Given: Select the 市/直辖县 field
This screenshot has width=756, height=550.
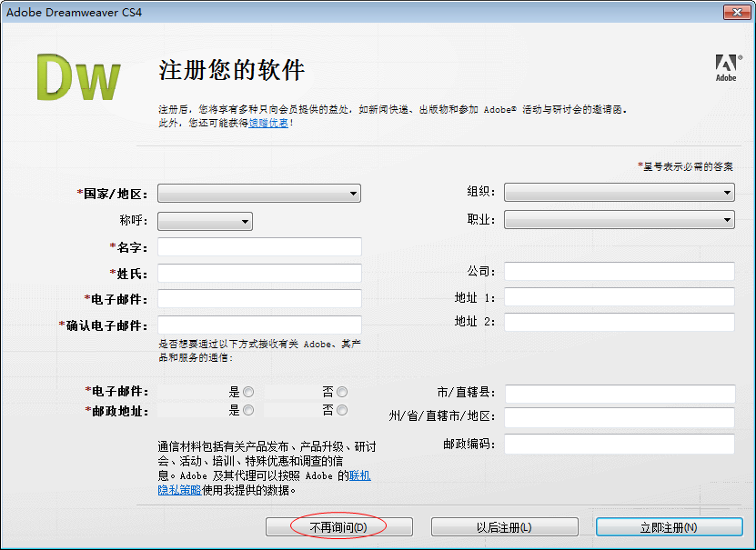Looking at the screenshot, I should tap(620, 394).
